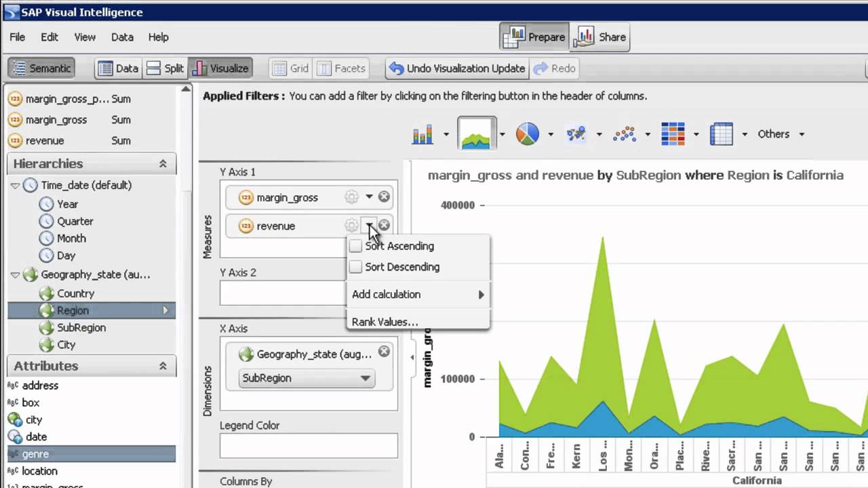Open the Add calculation submenu
The image size is (868, 488).
tap(418, 294)
